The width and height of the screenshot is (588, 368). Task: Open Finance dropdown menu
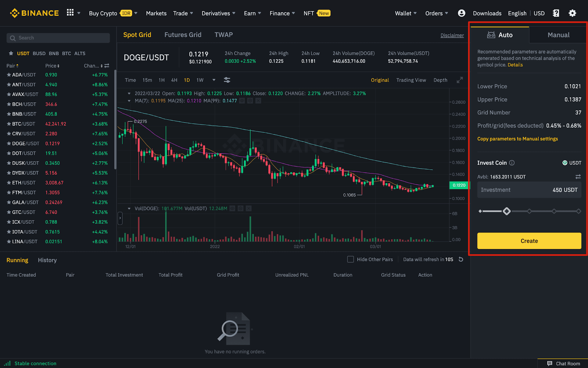(282, 13)
